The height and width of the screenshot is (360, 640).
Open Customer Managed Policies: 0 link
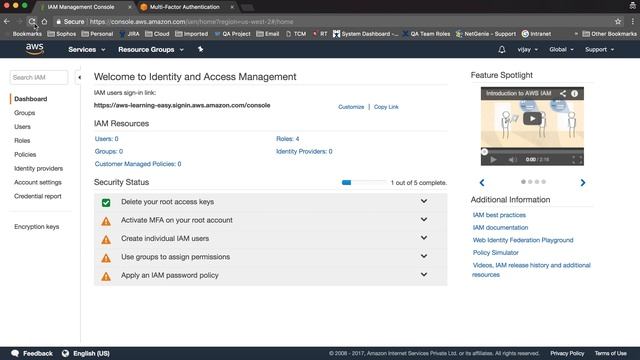[x=138, y=164]
